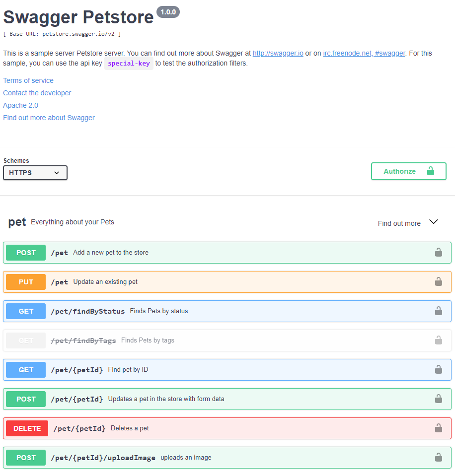
Task: Click the lock icon on uploadImage row
Action: (438, 457)
